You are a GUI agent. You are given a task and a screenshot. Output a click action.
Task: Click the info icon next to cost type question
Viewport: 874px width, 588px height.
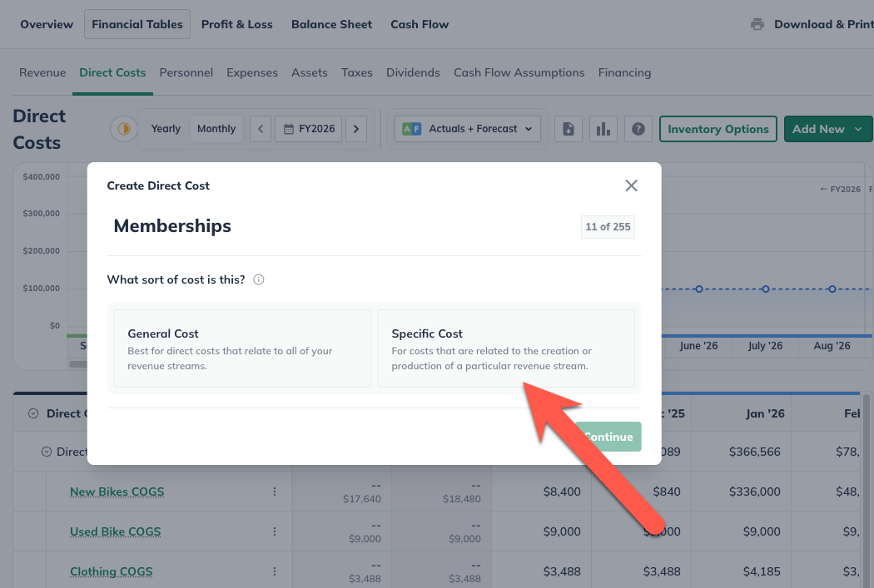(259, 279)
